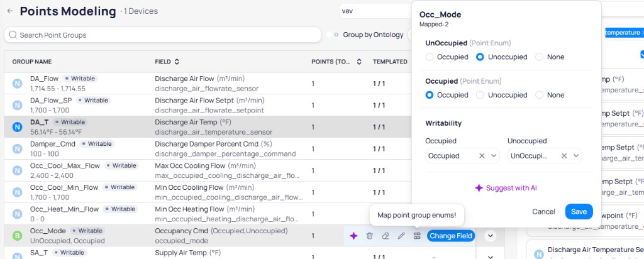The image size is (644, 259).
Task: Click the green B badge of Occ_Mode row
Action: click(17, 236)
